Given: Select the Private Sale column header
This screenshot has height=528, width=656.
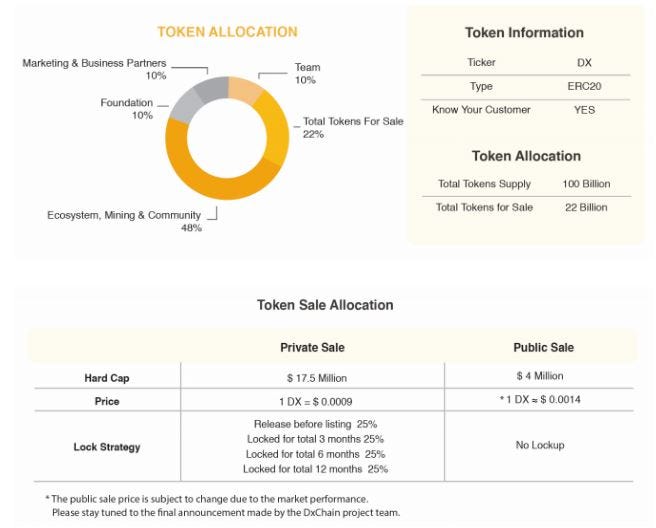Looking at the screenshot, I should pyautogui.click(x=312, y=347).
